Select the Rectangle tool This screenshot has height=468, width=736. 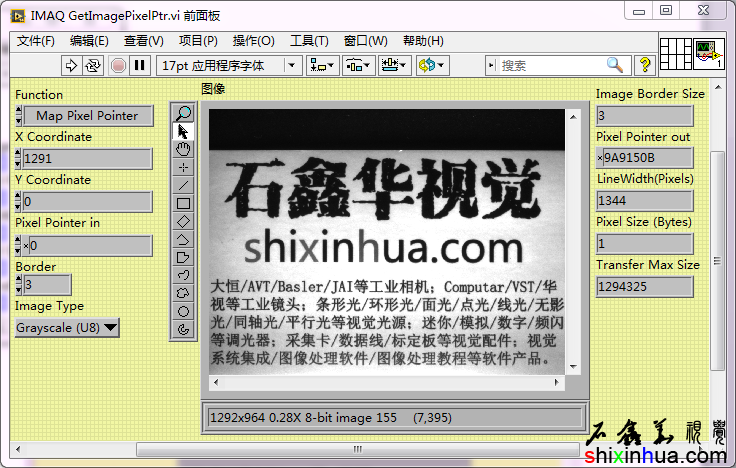click(183, 203)
